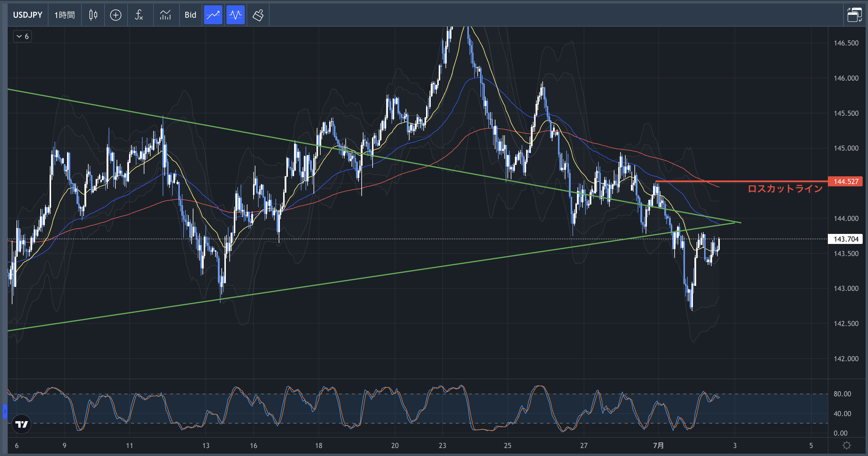Toggle the trend line chart button
This screenshot has width=868, height=456.
click(x=213, y=15)
